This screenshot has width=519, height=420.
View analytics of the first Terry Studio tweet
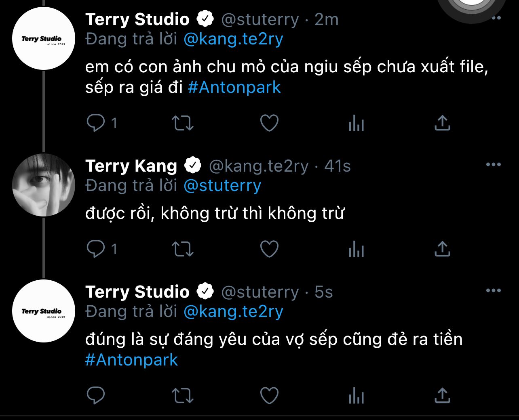pyautogui.click(x=356, y=123)
